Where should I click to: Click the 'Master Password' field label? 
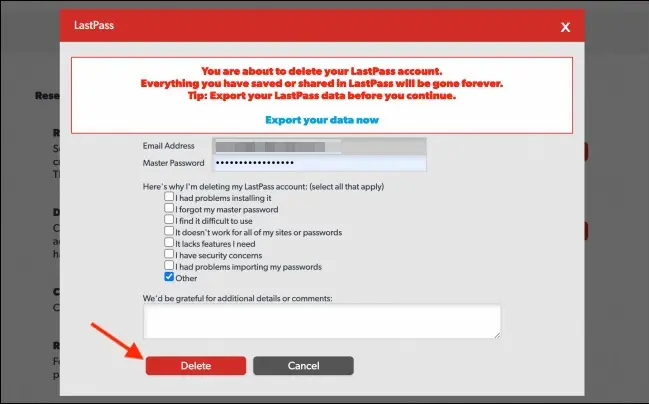point(174,163)
